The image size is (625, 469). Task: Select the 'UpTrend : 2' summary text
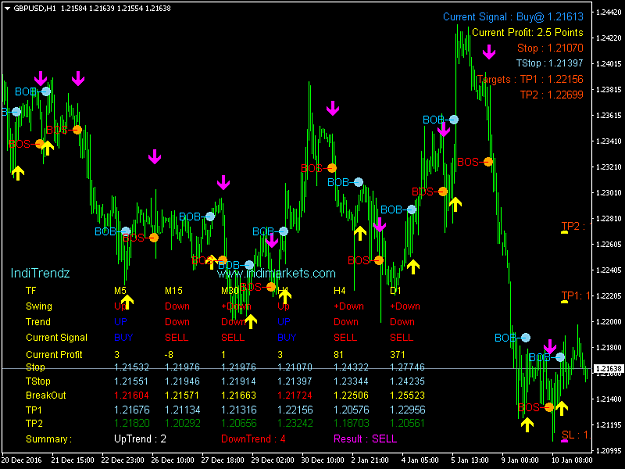click(140, 439)
